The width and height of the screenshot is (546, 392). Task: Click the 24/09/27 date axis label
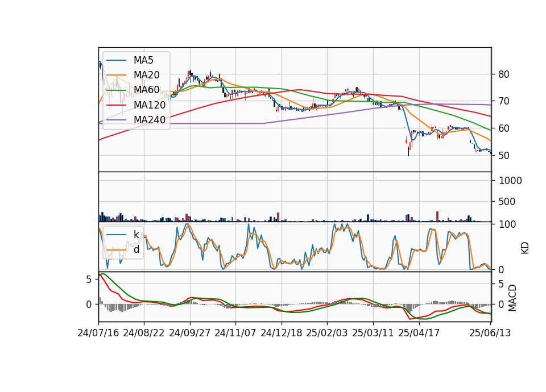click(190, 333)
